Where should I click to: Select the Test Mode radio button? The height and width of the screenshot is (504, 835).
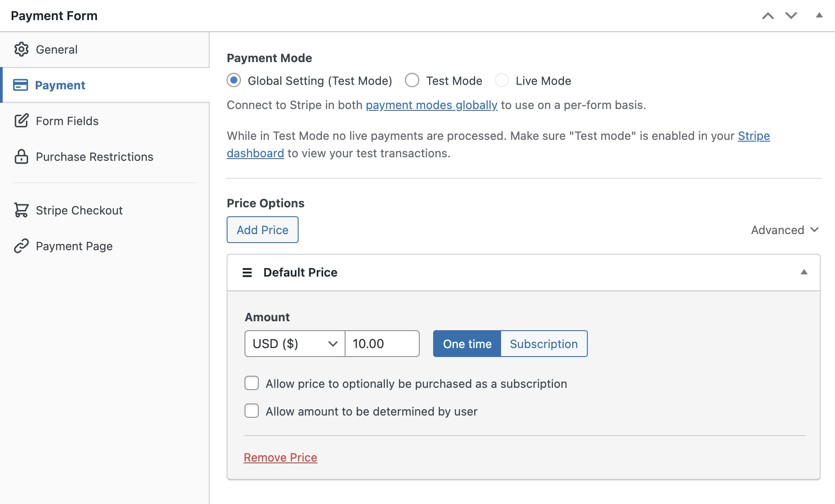[412, 80]
